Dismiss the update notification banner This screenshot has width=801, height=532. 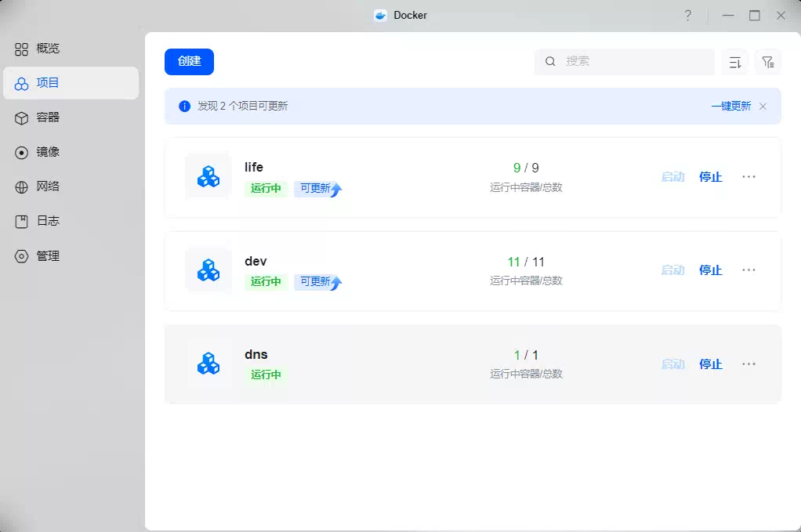click(763, 107)
